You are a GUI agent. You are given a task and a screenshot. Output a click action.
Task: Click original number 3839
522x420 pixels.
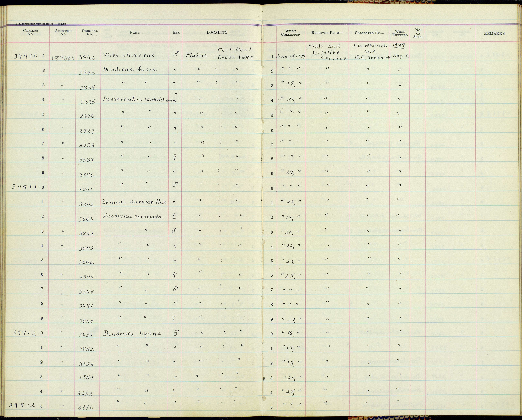point(87,160)
